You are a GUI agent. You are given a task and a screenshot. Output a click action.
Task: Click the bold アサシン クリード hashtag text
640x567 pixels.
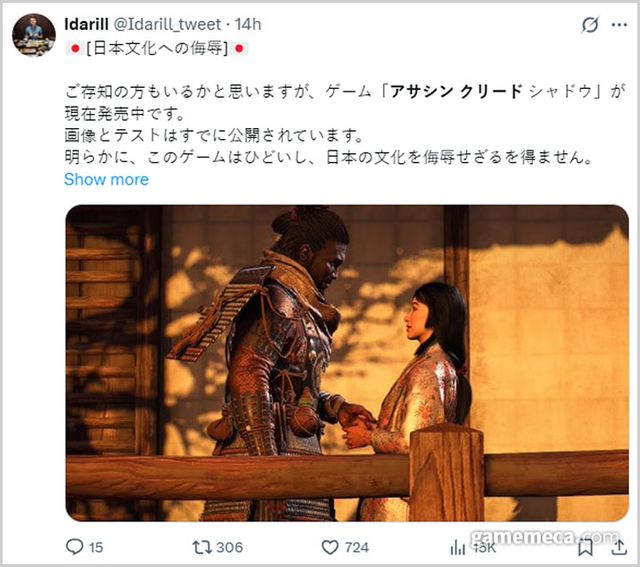point(457,91)
